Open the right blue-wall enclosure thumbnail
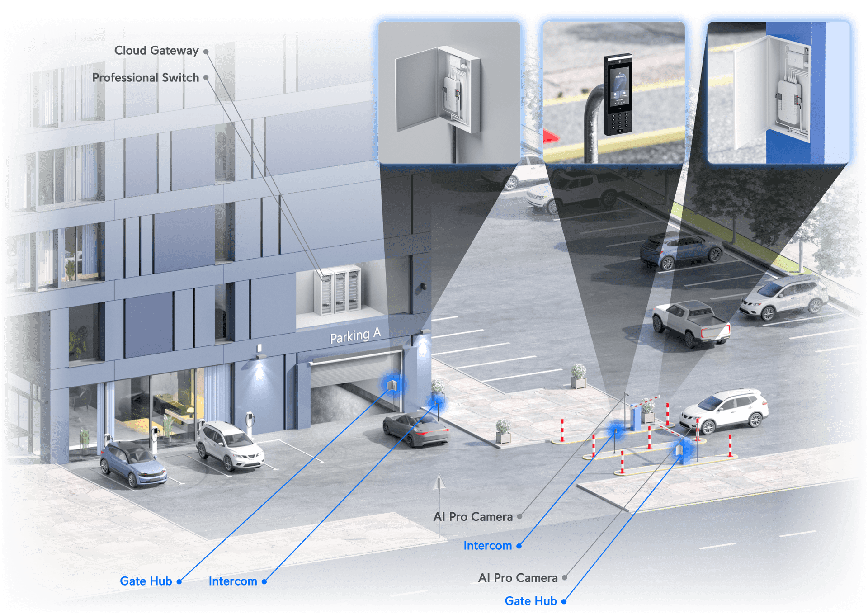 (778, 92)
